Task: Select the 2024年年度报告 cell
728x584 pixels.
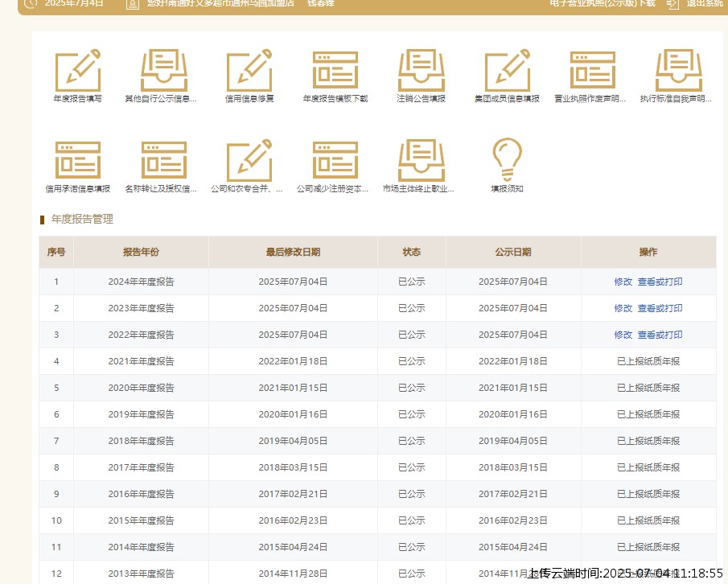Action: 141,282
